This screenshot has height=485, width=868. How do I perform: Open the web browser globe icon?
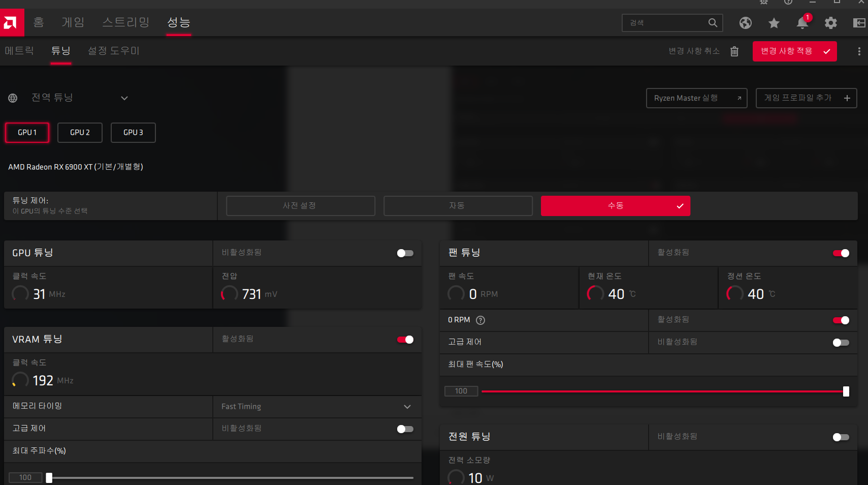click(x=745, y=23)
